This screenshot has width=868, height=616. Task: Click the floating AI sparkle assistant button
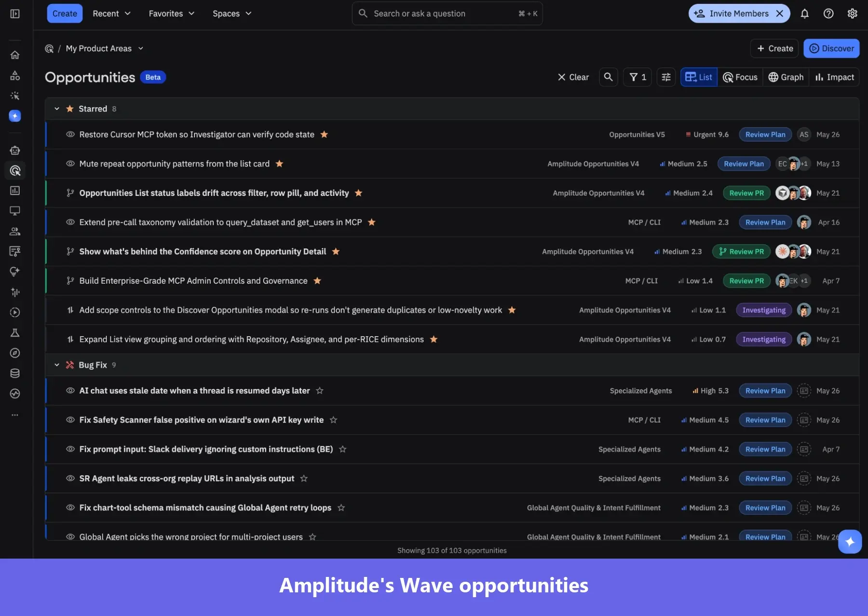[850, 542]
